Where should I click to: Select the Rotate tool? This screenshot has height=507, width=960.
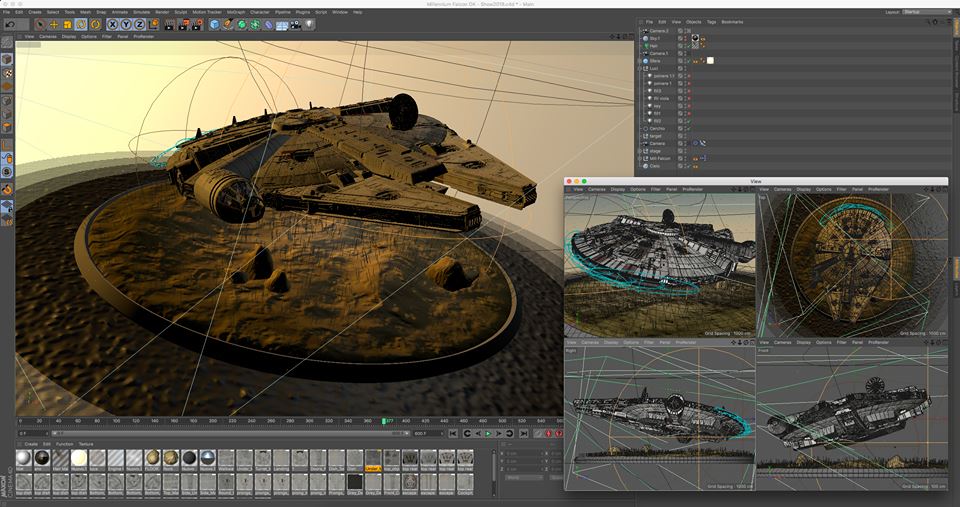point(81,24)
